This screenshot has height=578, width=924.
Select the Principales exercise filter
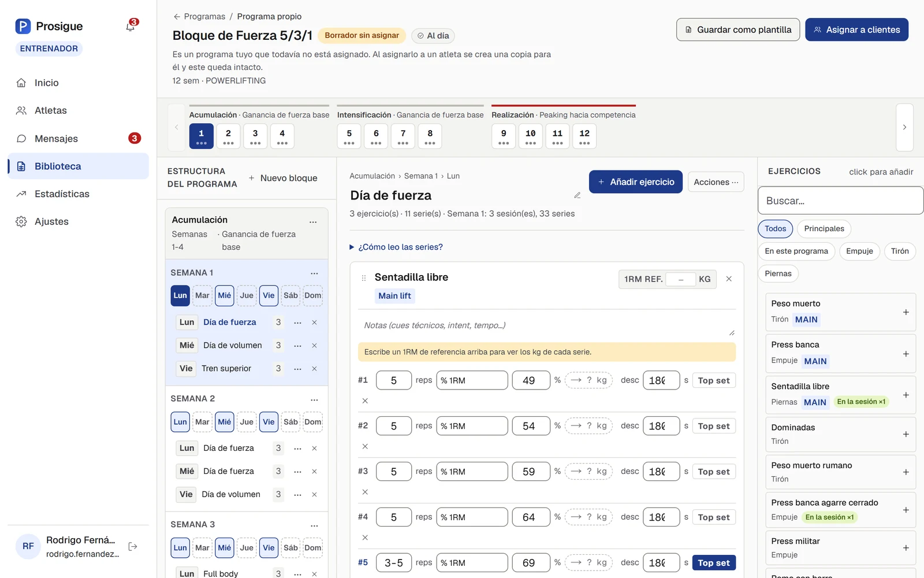click(824, 229)
